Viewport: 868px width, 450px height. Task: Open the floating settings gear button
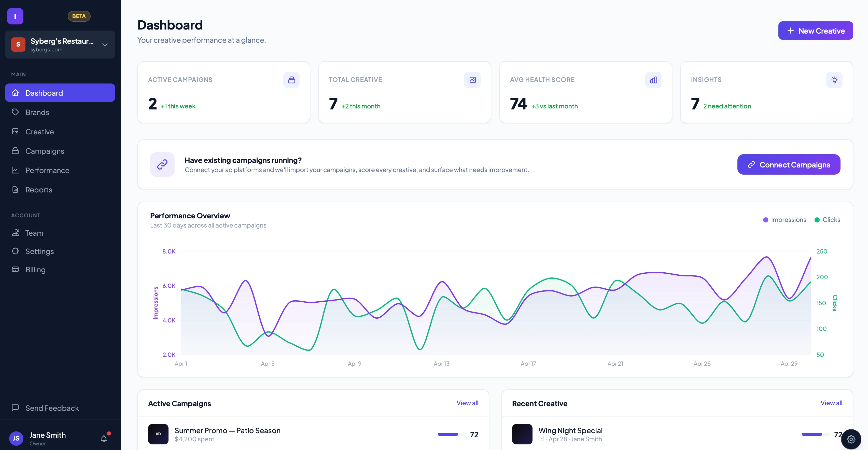click(x=851, y=439)
